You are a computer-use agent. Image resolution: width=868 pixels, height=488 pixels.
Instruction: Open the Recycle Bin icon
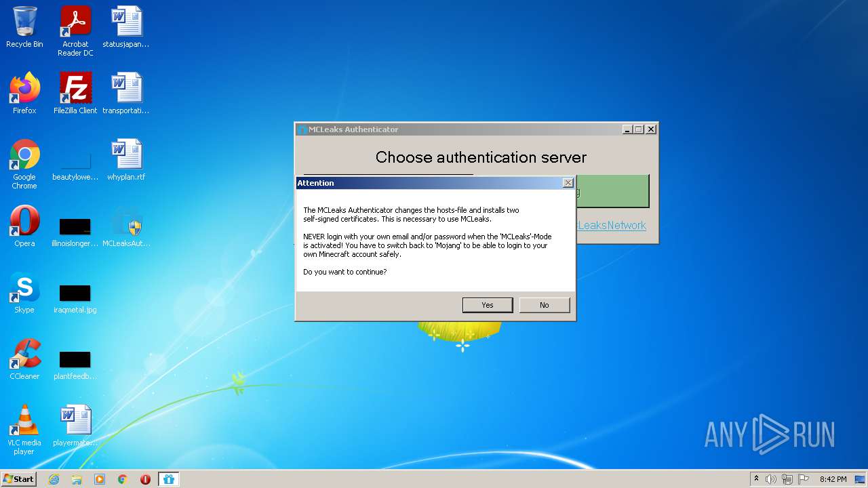point(24,27)
